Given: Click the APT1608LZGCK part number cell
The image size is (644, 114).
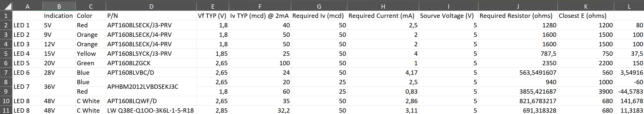Looking at the screenshot, I should (151, 63).
